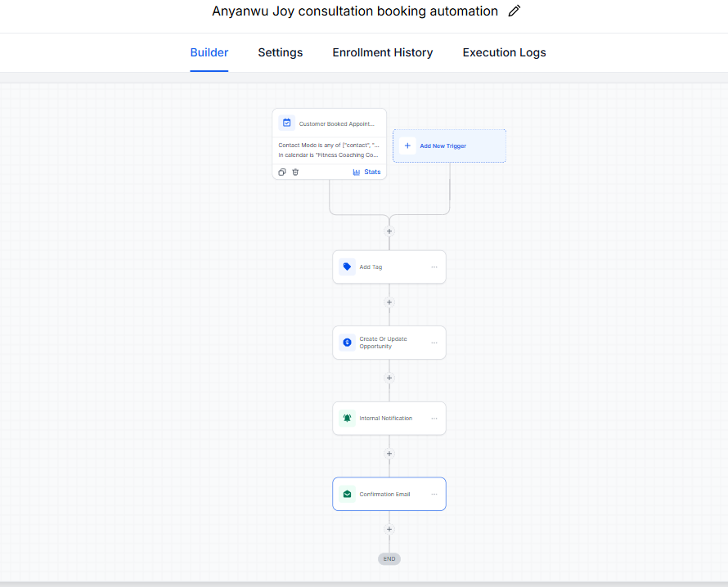Open the Confirmation Email action
Screen dimensions: 728x587
click(389, 494)
